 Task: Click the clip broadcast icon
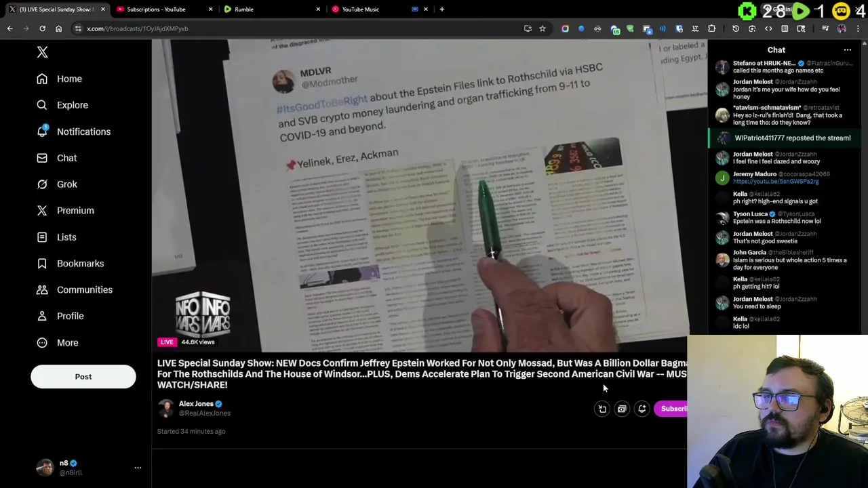pyautogui.click(x=622, y=409)
